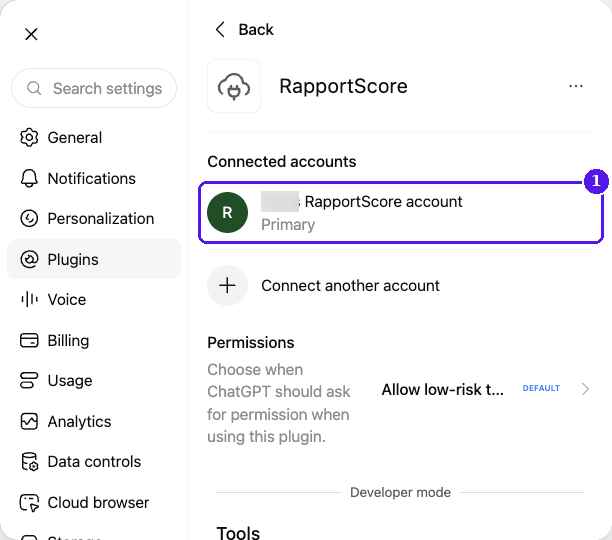The image size is (612, 540).
Task: Click the Cloud browser icon
Action: pyautogui.click(x=29, y=503)
